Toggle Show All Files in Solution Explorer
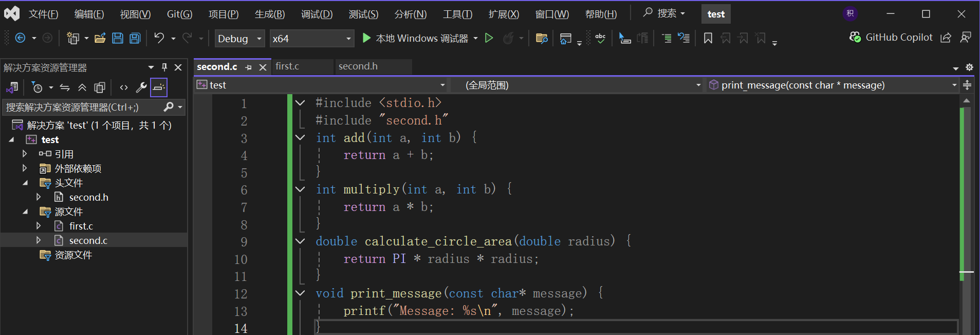The image size is (980, 335). pos(100,87)
